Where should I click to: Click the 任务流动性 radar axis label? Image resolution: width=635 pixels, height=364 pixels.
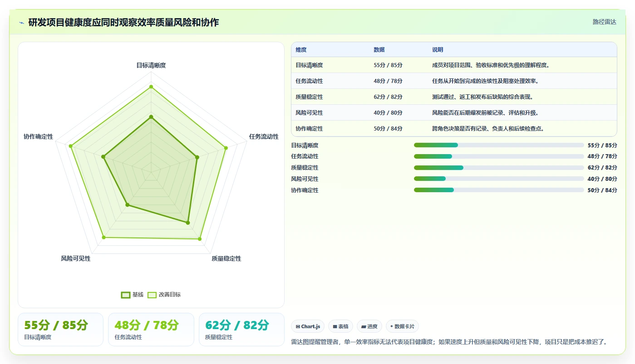coord(264,136)
